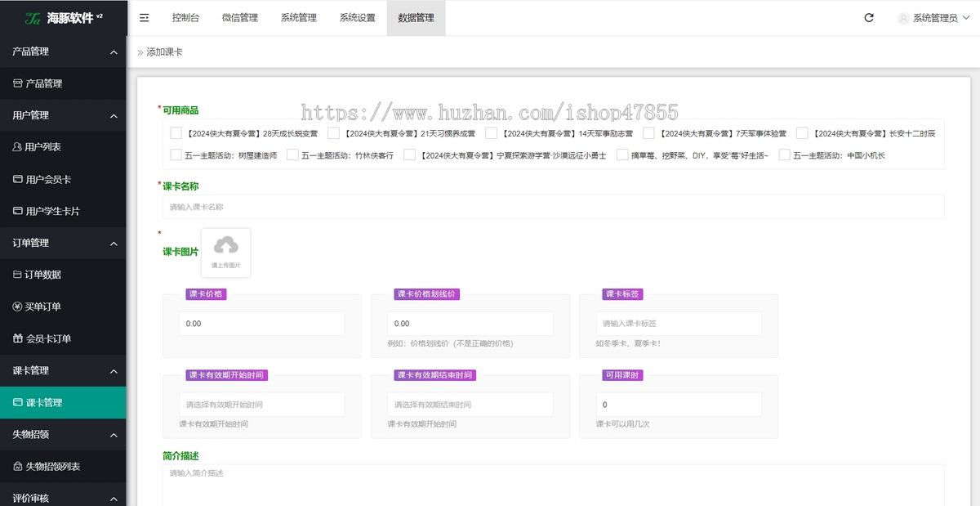Open 课卡有效期开始时间 date picker

(262, 405)
